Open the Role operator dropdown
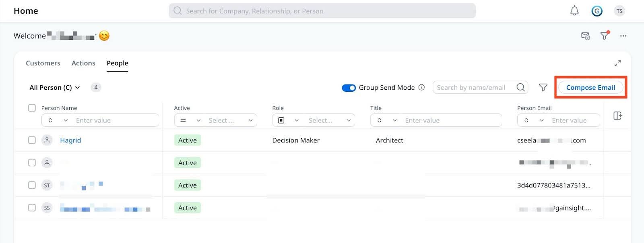This screenshot has height=243, width=644. click(x=288, y=120)
